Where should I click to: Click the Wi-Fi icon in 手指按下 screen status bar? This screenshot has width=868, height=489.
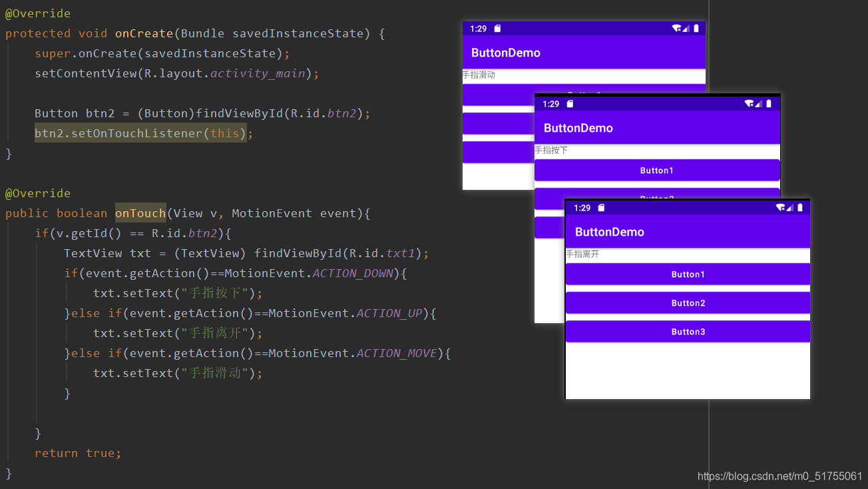749,104
